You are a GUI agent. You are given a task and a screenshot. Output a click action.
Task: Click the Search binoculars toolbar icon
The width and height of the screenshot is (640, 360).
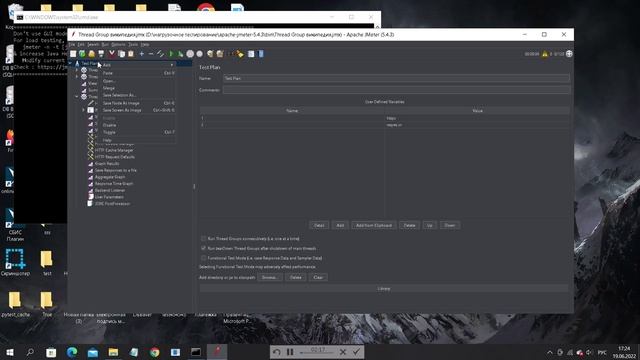[231, 54]
